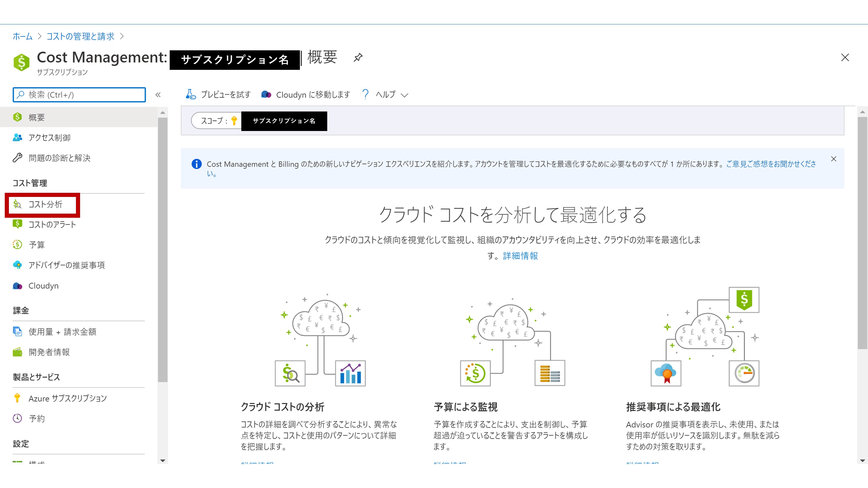Click the 予算 budget icon

(17, 244)
